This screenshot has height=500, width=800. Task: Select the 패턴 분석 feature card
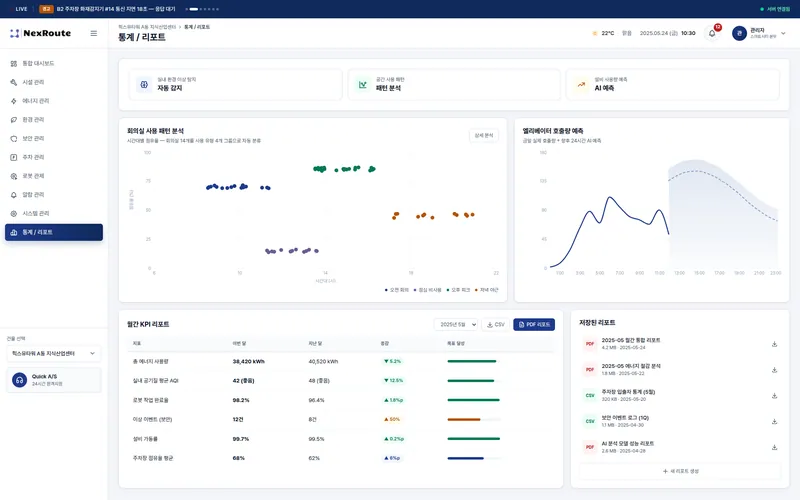(x=454, y=85)
